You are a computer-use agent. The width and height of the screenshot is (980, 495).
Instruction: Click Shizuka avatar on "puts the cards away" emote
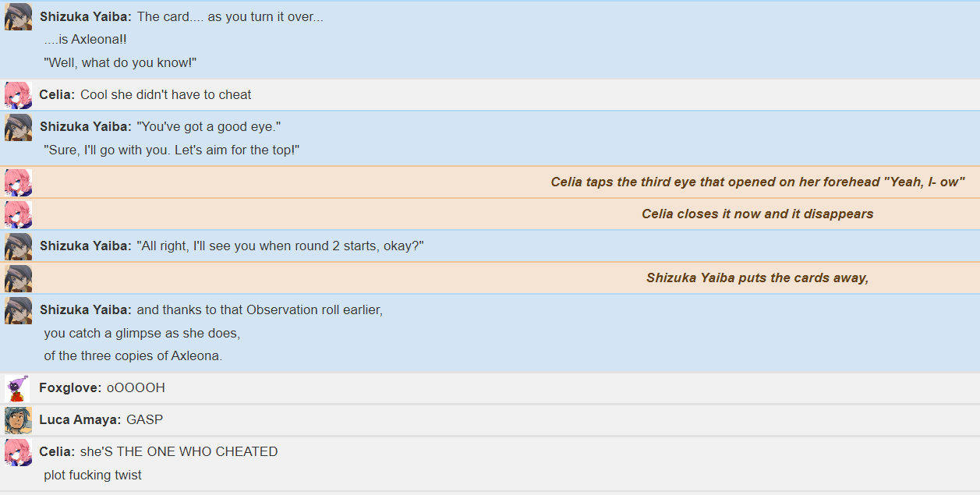point(18,278)
